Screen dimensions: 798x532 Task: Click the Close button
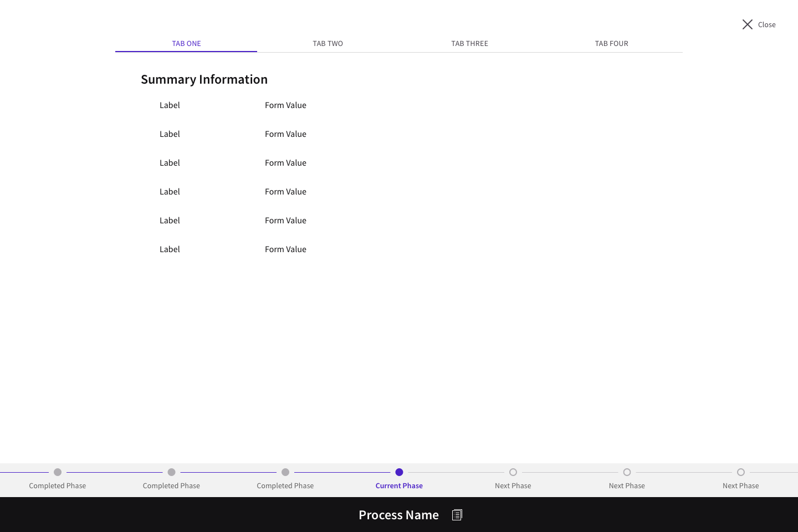click(x=766, y=24)
